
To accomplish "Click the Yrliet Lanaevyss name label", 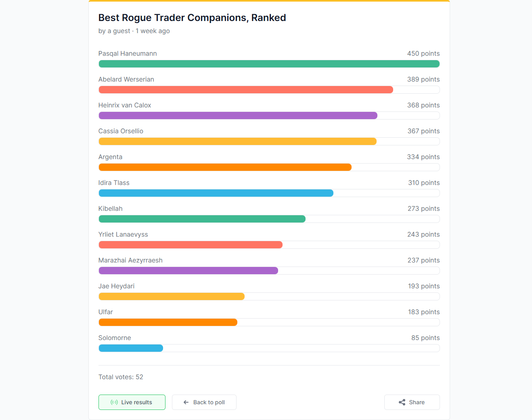I will [x=123, y=234].
